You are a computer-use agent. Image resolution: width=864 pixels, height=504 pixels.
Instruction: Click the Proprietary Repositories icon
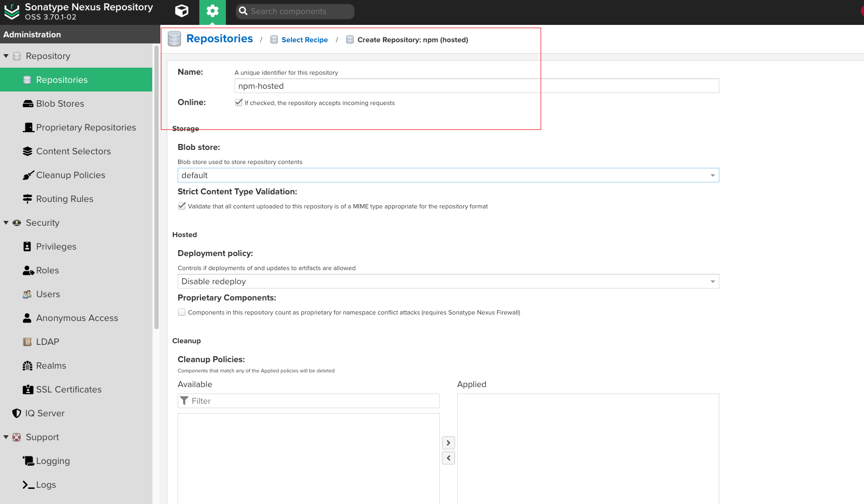[28, 127]
